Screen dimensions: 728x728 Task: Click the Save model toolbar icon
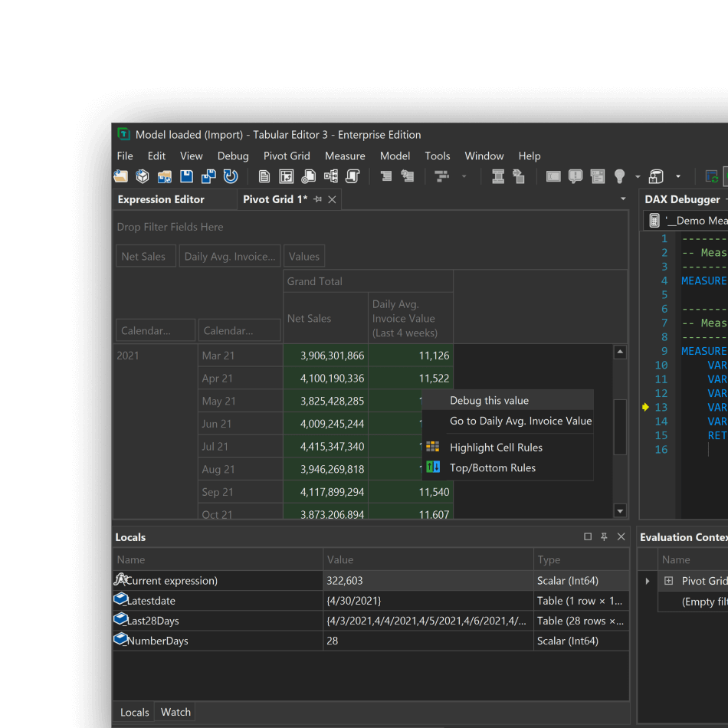click(x=187, y=176)
